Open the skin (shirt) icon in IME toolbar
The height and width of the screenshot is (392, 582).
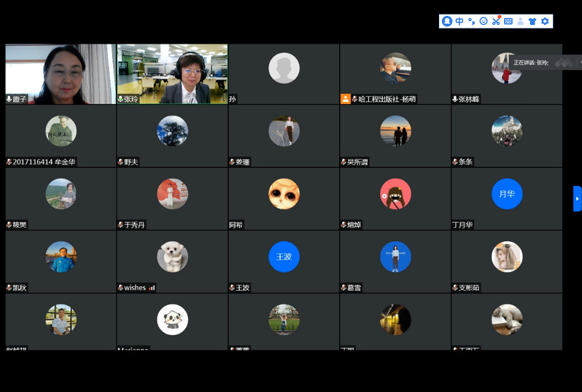532,21
